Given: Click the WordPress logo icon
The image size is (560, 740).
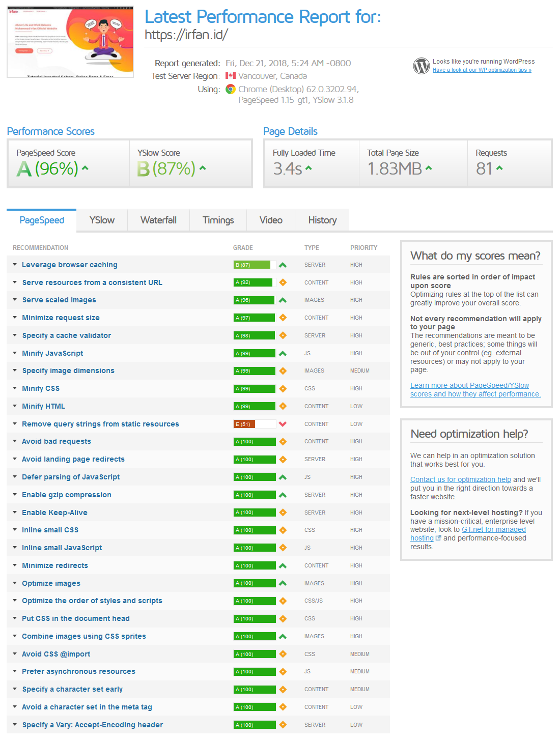Looking at the screenshot, I should coord(421,66).
